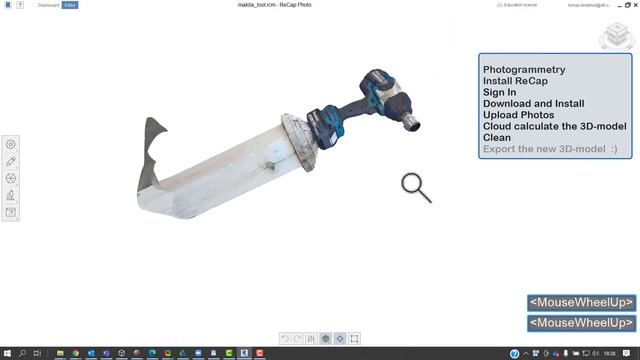Viewport: 640px width, 360px height.
Task: Select the pencil edit tool in left toolbar
Action: pos(11,161)
